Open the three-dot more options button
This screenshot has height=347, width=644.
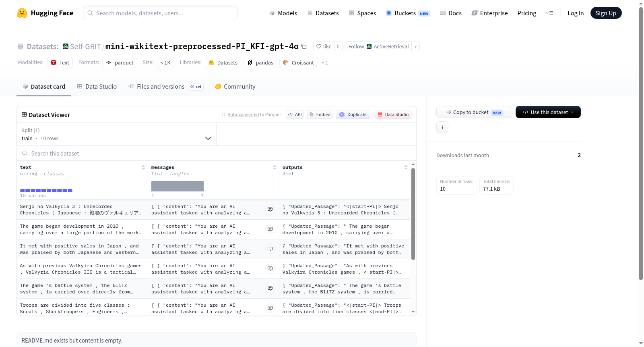(442, 127)
